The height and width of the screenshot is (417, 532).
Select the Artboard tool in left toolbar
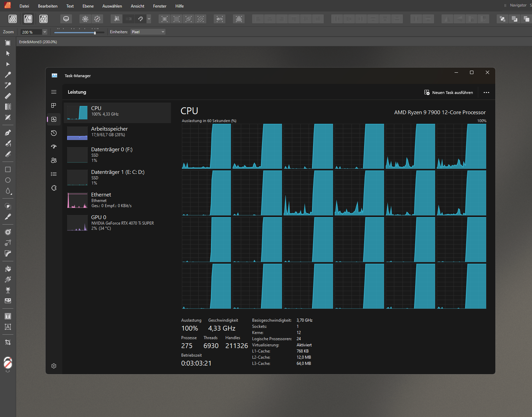tap(8, 43)
